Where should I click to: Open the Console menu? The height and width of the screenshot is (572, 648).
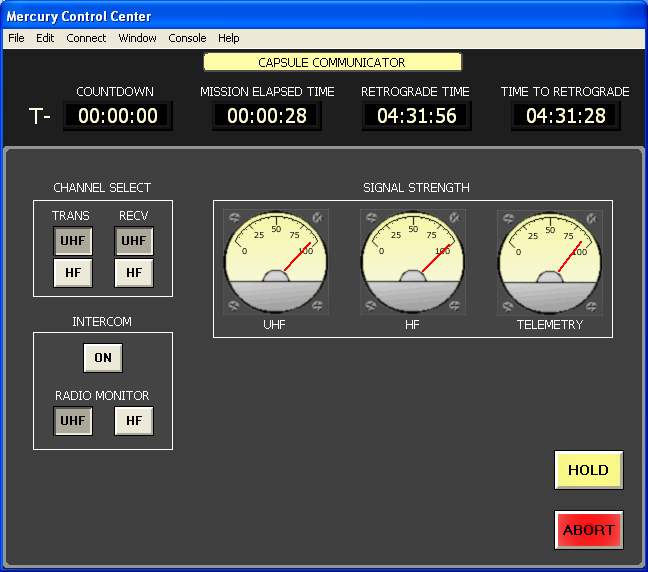tap(187, 38)
